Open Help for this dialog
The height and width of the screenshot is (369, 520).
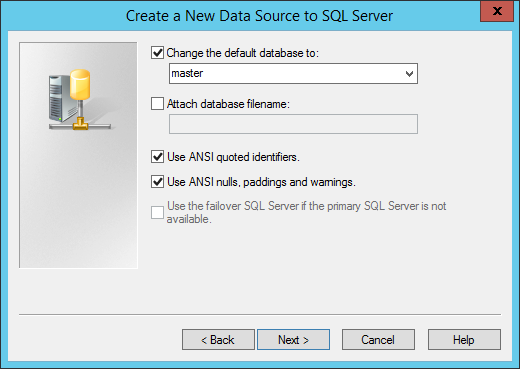click(x=464, y=340)
